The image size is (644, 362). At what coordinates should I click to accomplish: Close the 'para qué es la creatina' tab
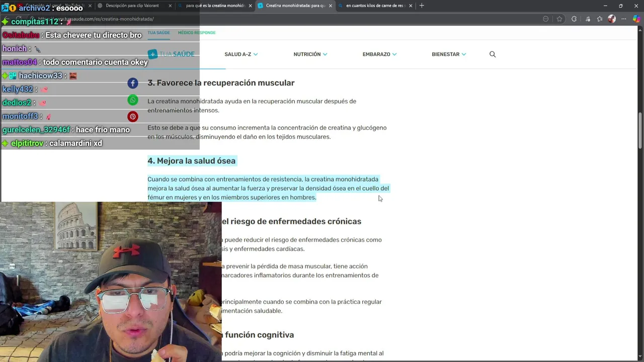250,6
